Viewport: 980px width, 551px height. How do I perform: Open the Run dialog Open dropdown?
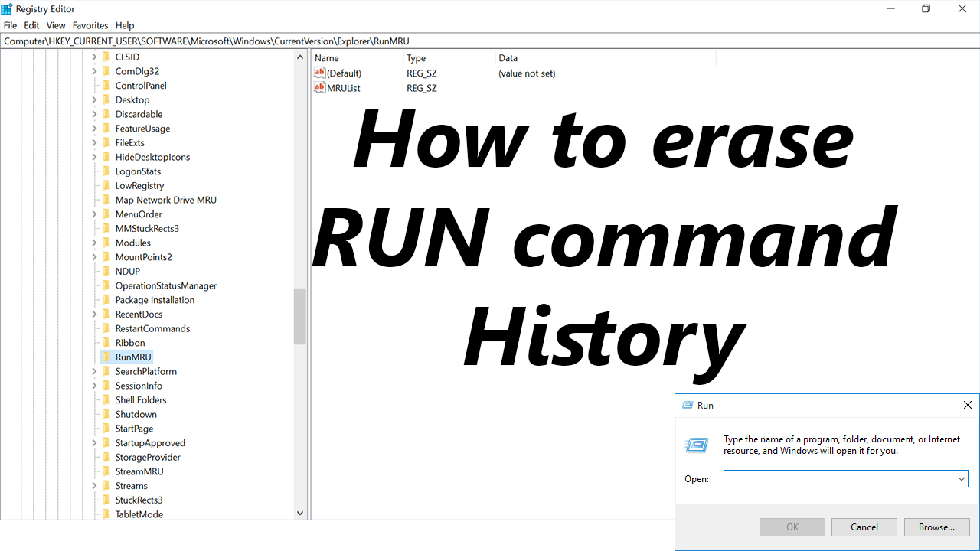click(x=960, y=478)
